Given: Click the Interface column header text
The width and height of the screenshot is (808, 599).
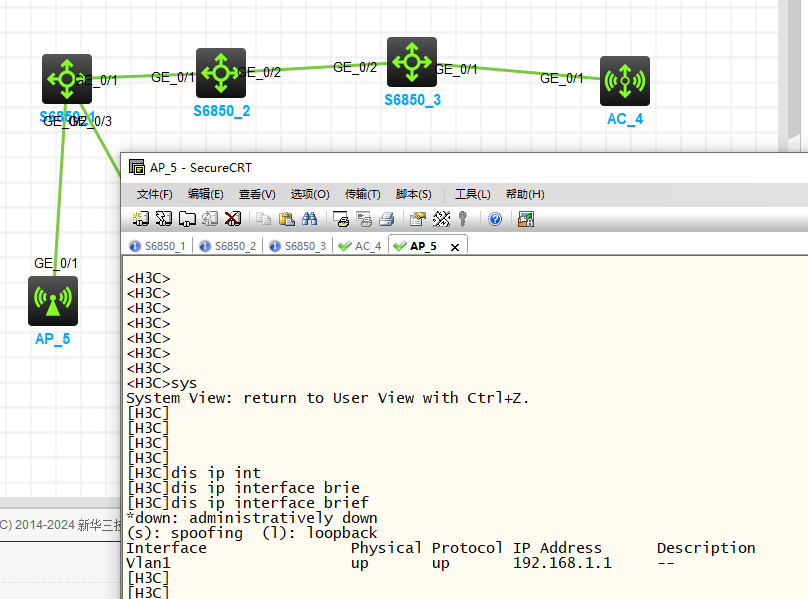Looking at the screenshot, I should (166, 548).
